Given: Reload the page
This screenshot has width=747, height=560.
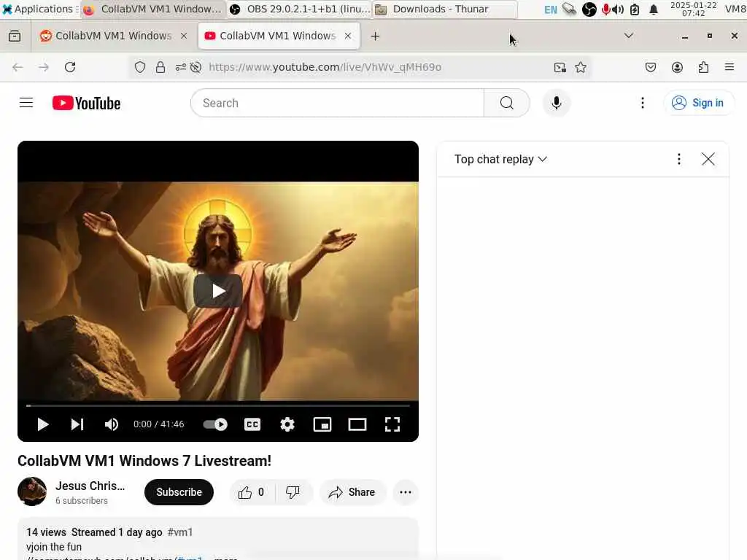Looking at the screenshot, I should point(70,67).
